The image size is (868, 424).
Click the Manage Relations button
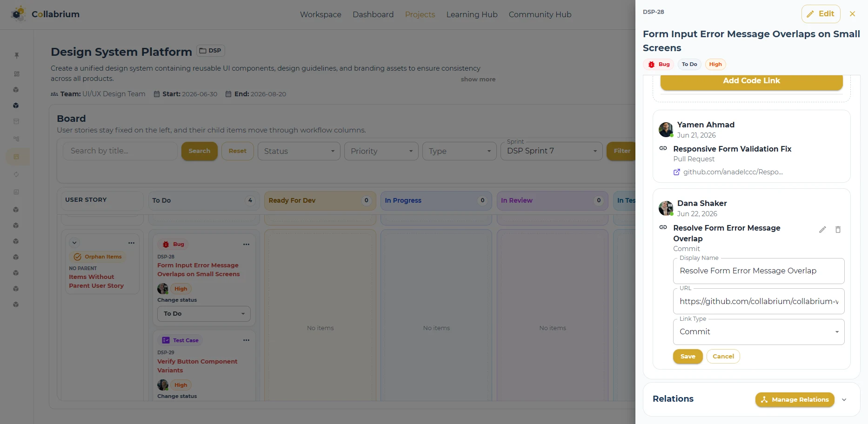pos(795,400)
